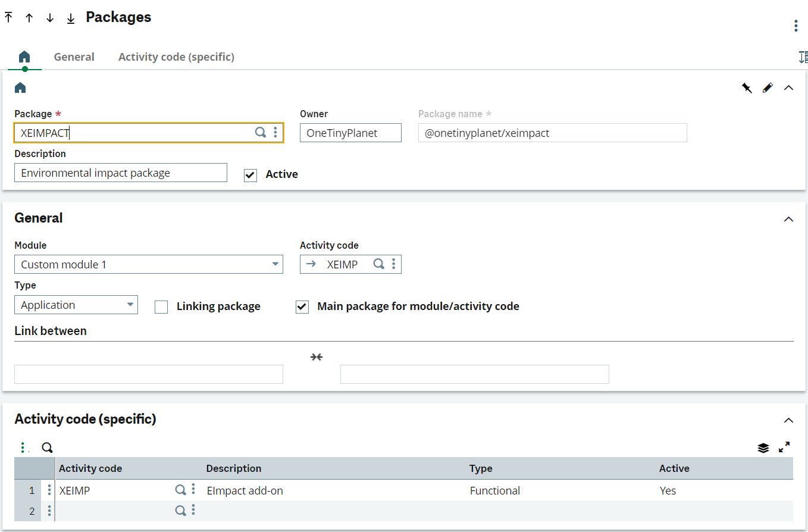The image size is (808, 532).
Task: Open row 1 actions menu
Action: (49, 490)
